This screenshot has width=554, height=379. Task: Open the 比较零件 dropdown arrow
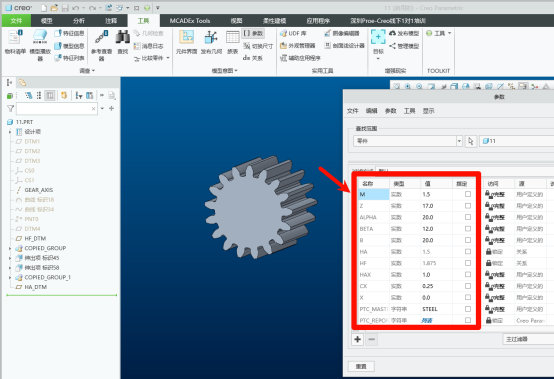[x=168, y=58]
